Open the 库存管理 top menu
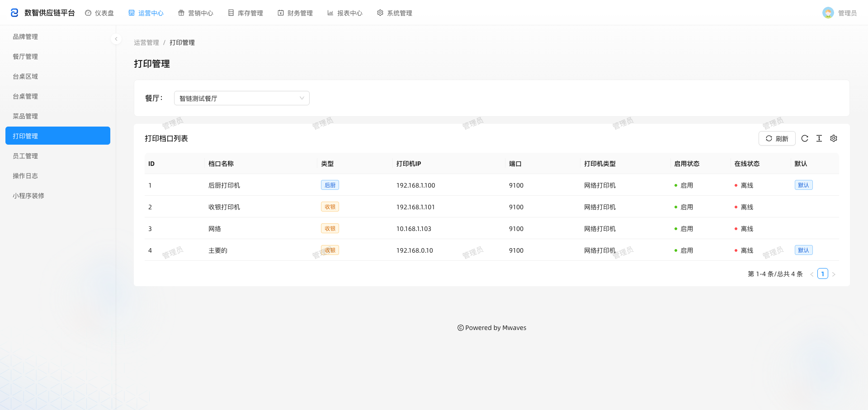The width and height of the screenshot is (868, 410). [245, 13]
